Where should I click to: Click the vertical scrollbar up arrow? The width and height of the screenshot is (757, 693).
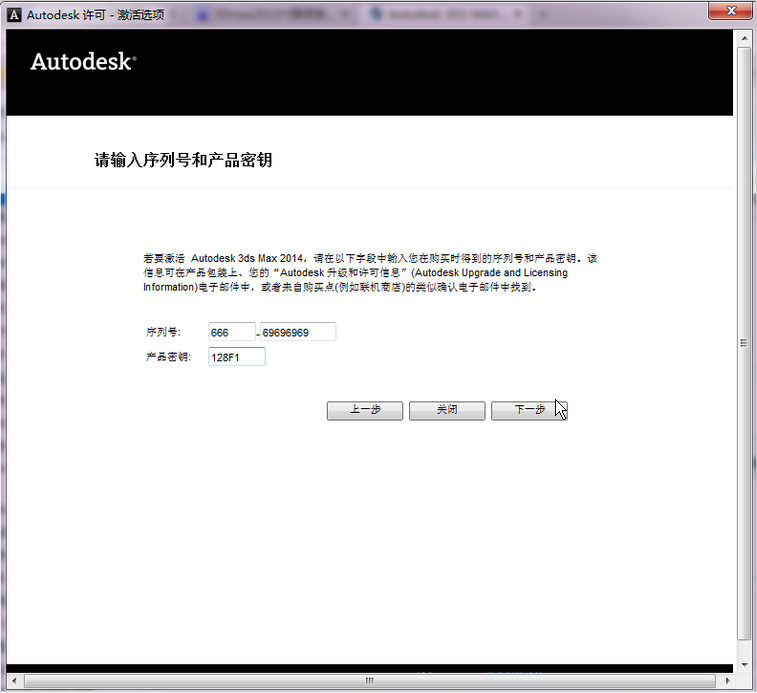744,39
